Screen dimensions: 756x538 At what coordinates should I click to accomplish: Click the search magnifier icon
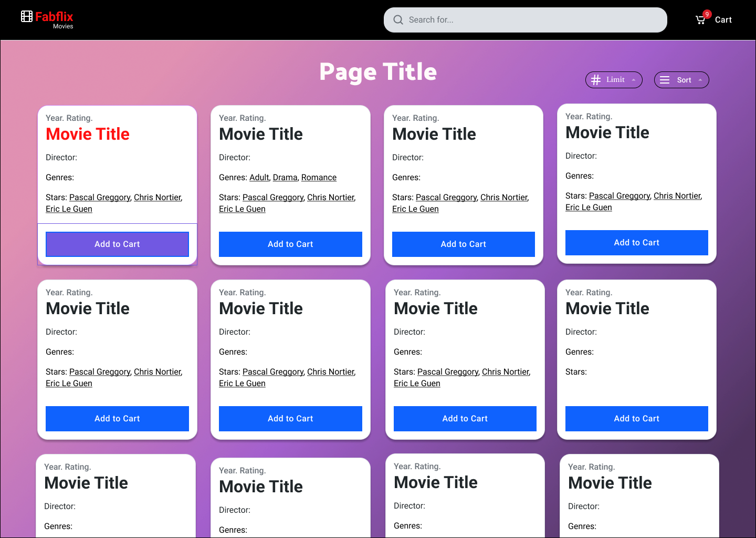click(x=398, y=20)
